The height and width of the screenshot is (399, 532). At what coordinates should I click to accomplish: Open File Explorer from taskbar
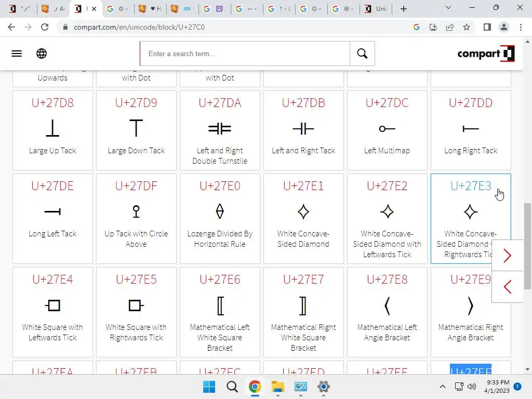coord(278,387)
